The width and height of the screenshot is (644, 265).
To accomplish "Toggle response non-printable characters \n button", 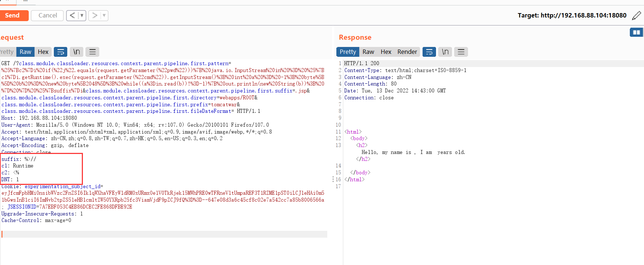I will pyautogui.click(x=445, y=52).
